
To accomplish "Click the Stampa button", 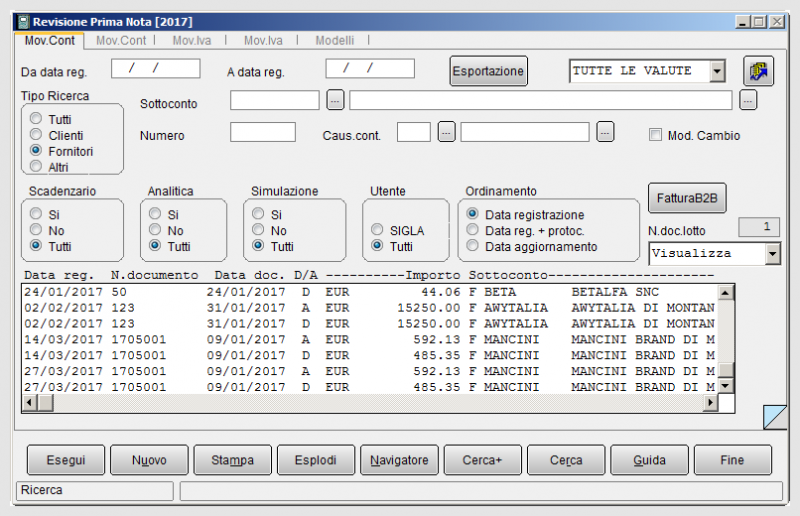I will (x=233, y=460).
